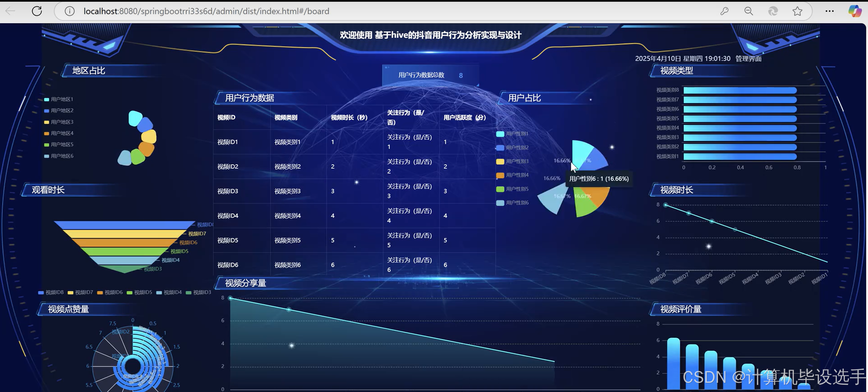Toggle 用户性别6 legend entry

click(512, 203)
